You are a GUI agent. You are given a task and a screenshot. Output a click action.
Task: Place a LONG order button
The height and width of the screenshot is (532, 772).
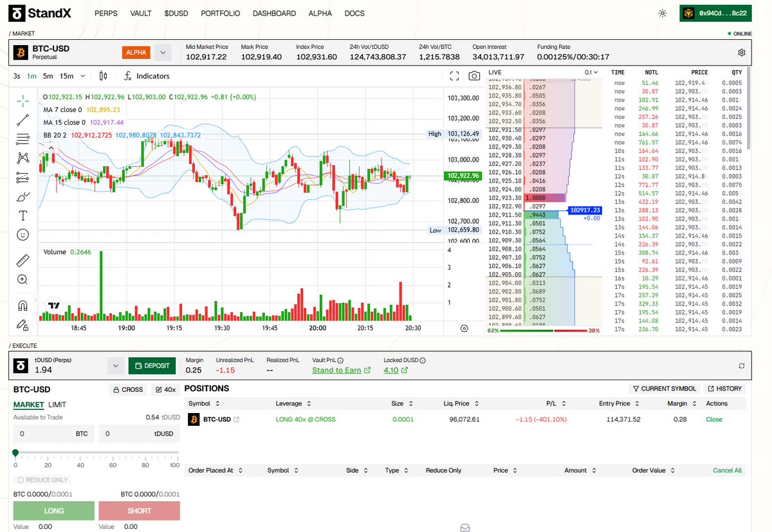point(54,511)
